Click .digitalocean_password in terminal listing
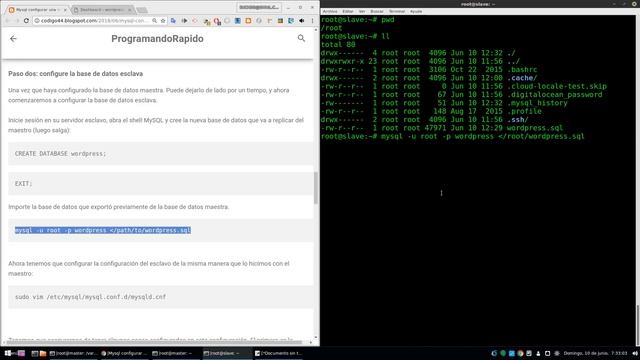 tap(554, 95)
